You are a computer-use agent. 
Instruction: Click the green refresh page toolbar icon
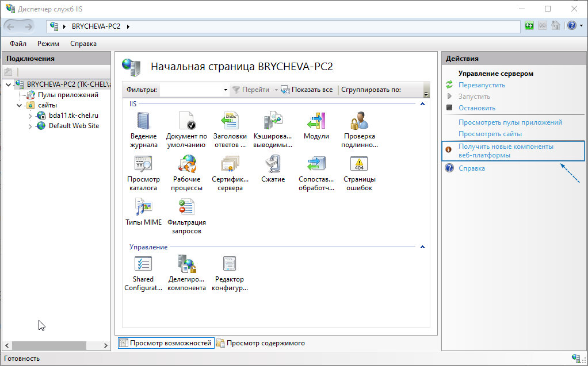click(529, 25)
